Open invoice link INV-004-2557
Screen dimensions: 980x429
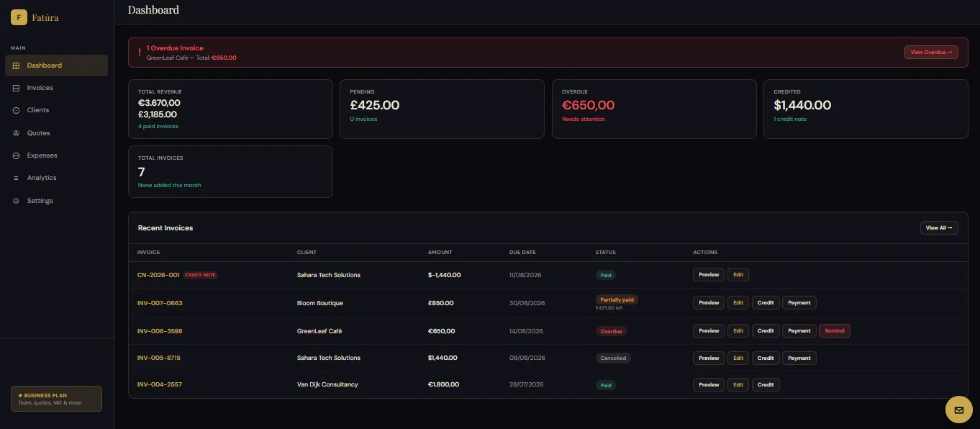click(160, 384)
